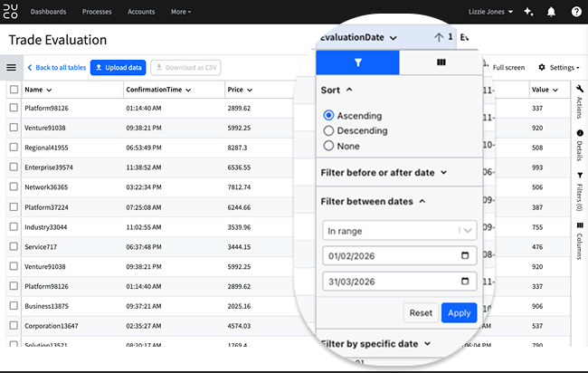
Task: Open the In range dropdown
Action: [x=399, y=230]
